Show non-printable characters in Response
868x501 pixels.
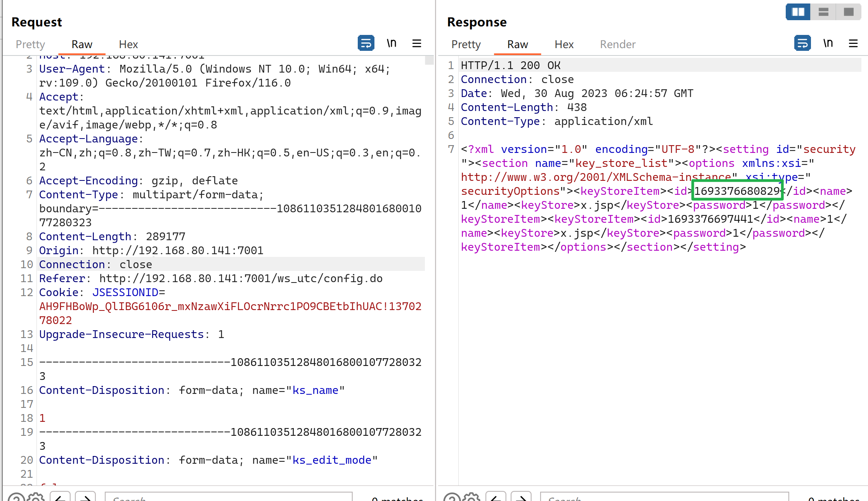[x=828, y=43]
